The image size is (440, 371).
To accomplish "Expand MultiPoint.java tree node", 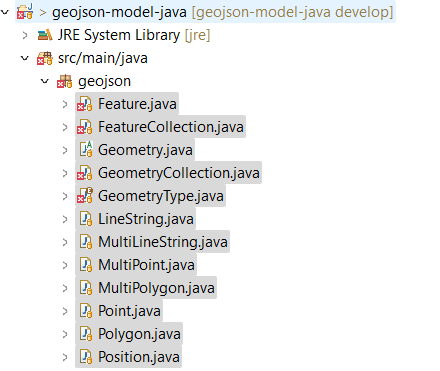I will point(65,265).
